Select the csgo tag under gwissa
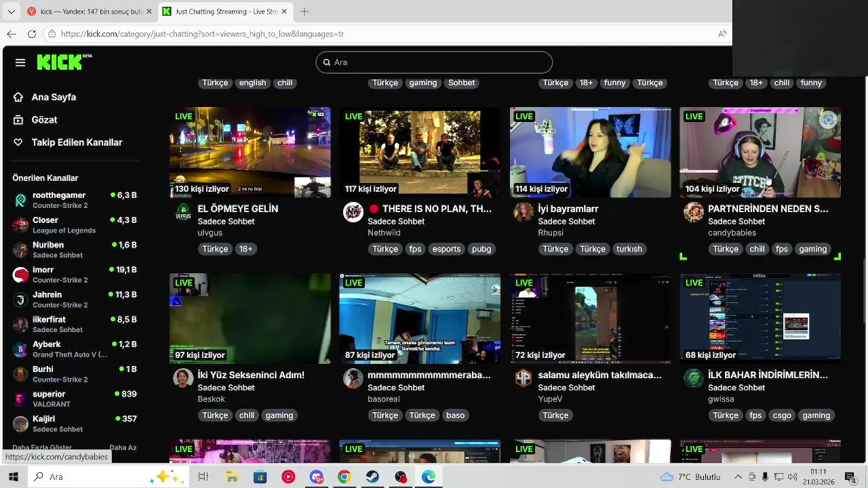The image size is (868, 488). (x=782, y=415)
